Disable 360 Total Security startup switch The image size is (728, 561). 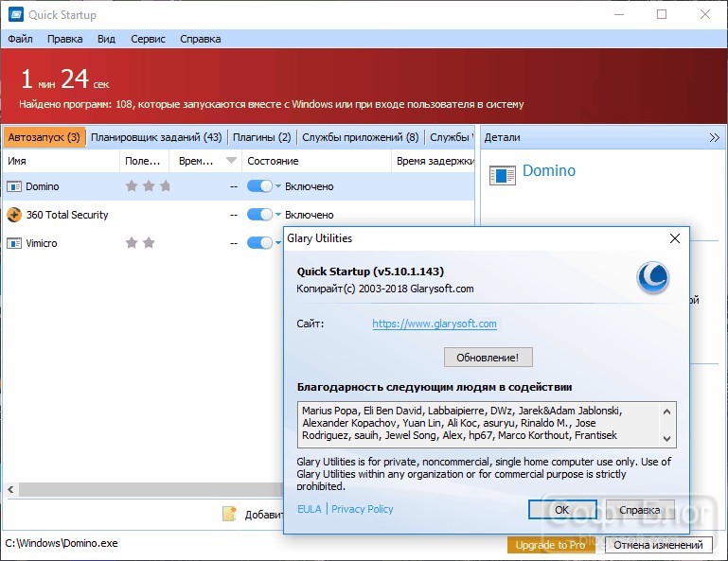(x=259, y=215)
